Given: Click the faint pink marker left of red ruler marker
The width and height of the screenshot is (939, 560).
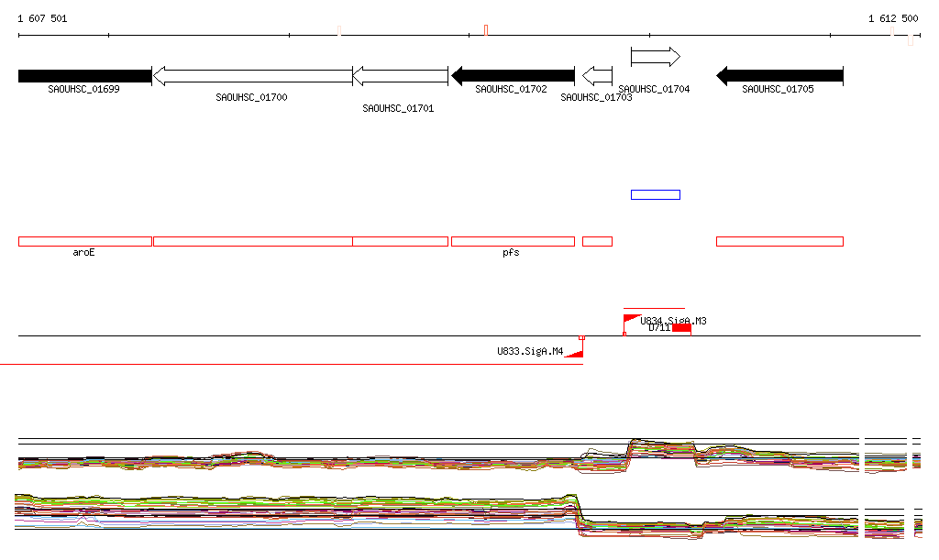Looking at the screenshot, I should [339, 30].
